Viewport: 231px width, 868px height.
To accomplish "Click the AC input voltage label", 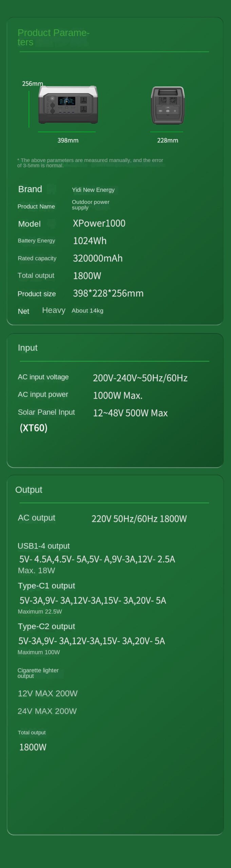I will point(43,377).
